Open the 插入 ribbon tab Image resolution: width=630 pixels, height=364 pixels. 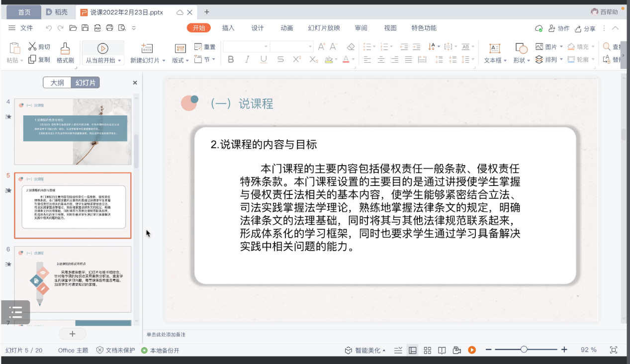pyautogui.click(x=228, y=28)
